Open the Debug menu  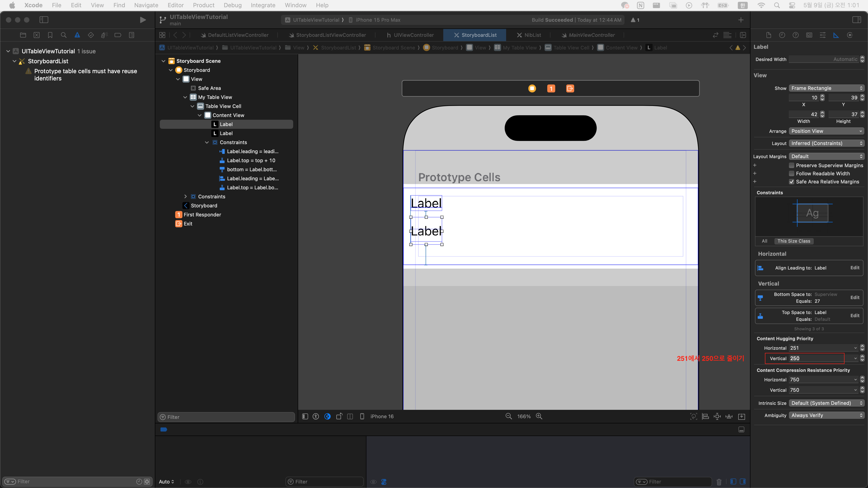[233, 5]
